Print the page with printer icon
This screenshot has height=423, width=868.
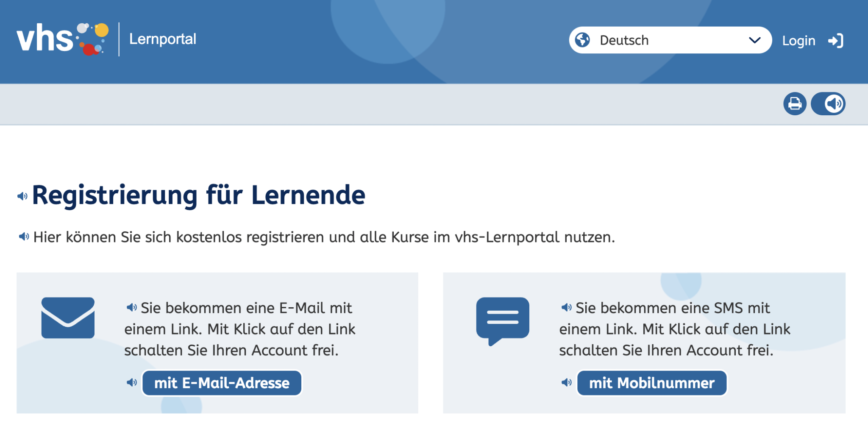(795, 104)
